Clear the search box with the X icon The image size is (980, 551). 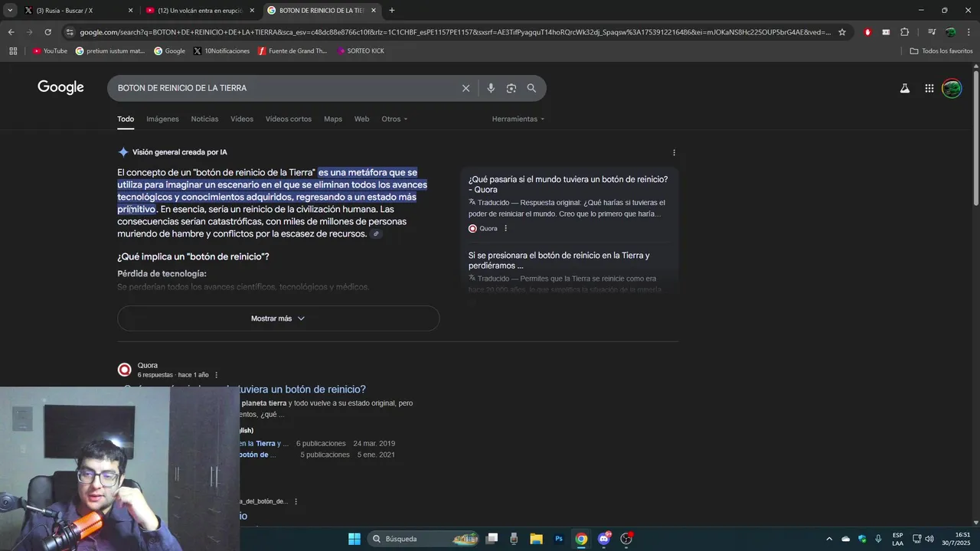click(x=465, y=88)
